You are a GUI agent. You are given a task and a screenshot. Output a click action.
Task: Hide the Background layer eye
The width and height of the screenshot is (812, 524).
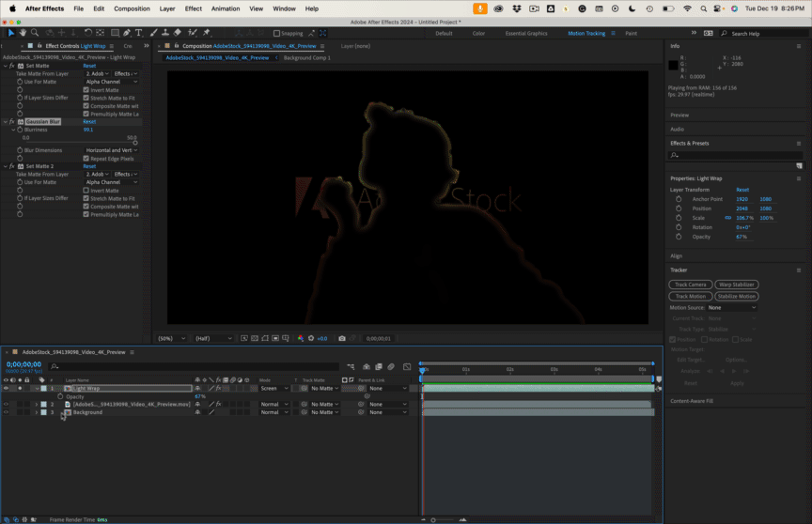[x=7, y=412]
